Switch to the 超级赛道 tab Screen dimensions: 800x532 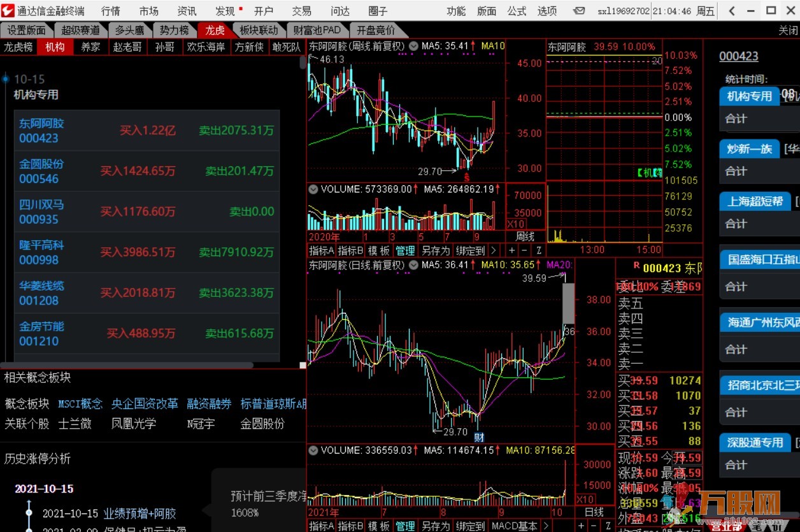click(80, 30)
